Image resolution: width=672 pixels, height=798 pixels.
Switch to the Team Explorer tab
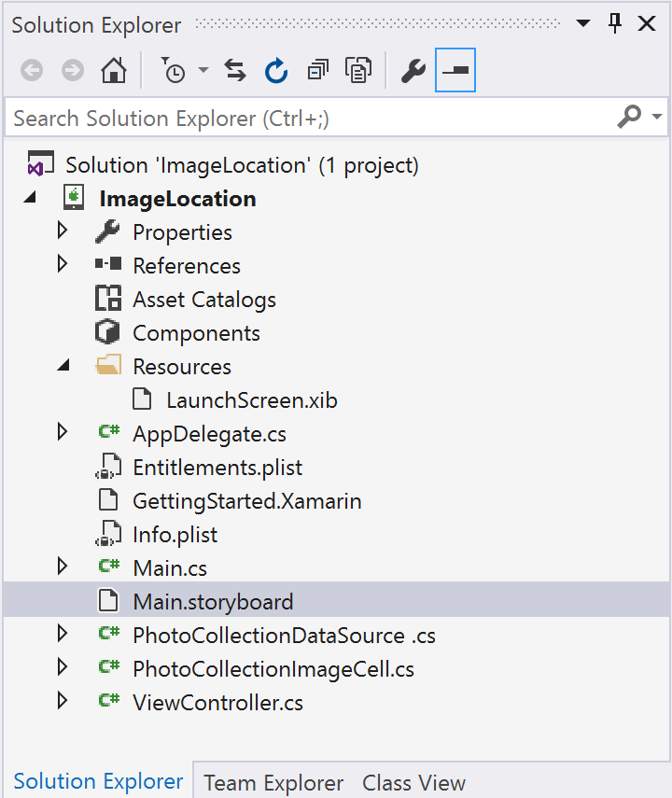click(273, 782)
